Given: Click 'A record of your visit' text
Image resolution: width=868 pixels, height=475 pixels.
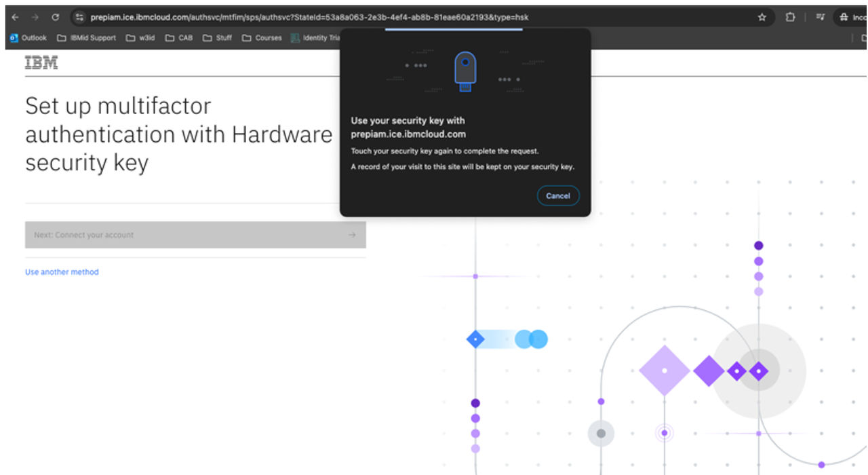Looking at the screenshot, I should (x=462, y=166).
